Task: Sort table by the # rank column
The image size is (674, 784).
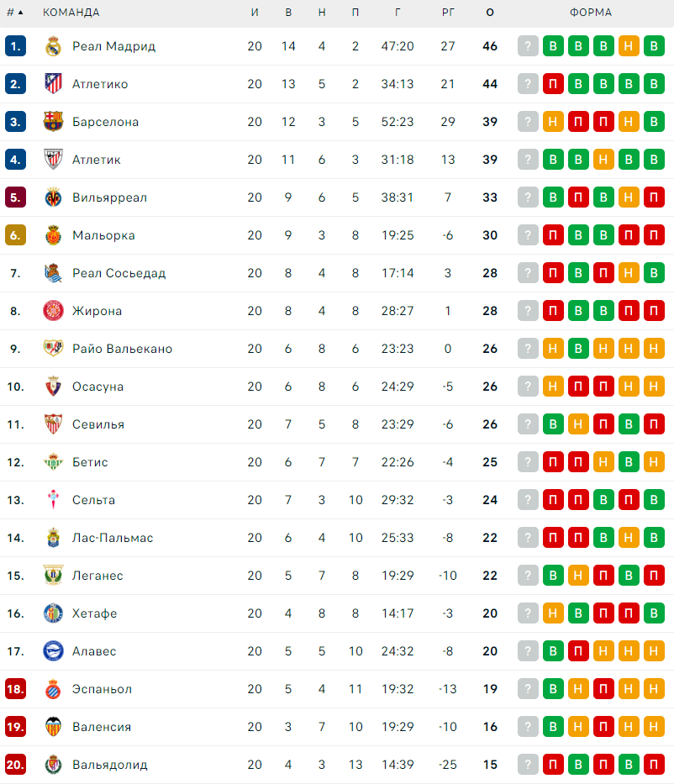Action: [x=15, y=13]
